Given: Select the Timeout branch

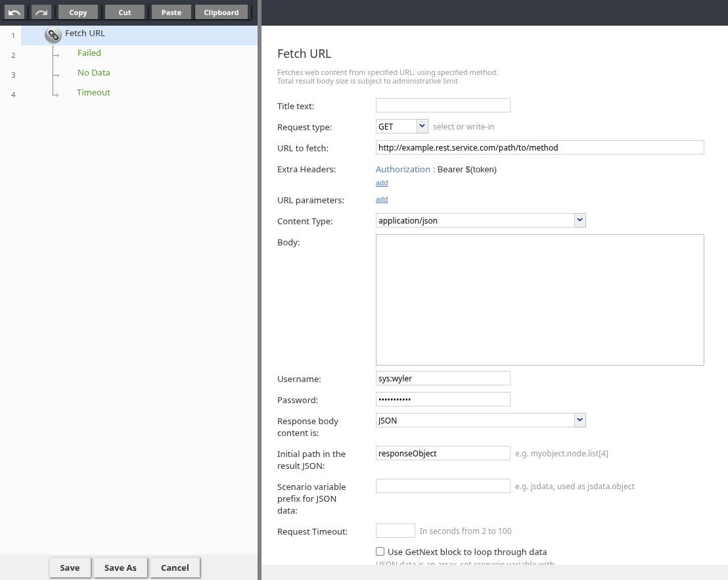Looking at the screenshot, I should [93, 93].
